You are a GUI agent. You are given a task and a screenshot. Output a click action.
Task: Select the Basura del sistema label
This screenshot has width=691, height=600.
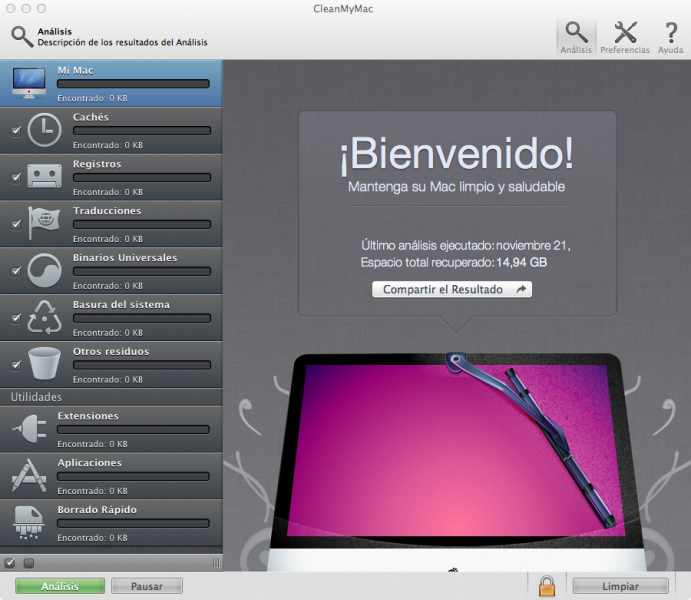click(121, 305)
